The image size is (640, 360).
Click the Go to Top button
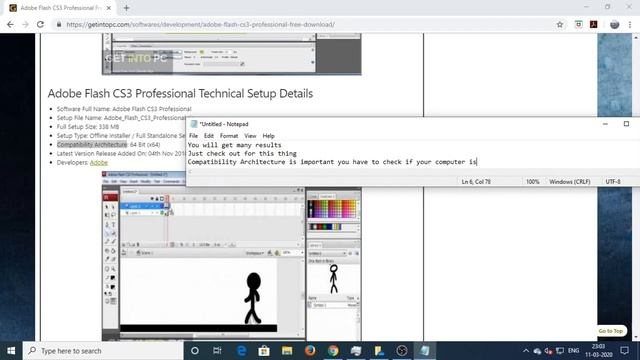[x=611, y=331]
